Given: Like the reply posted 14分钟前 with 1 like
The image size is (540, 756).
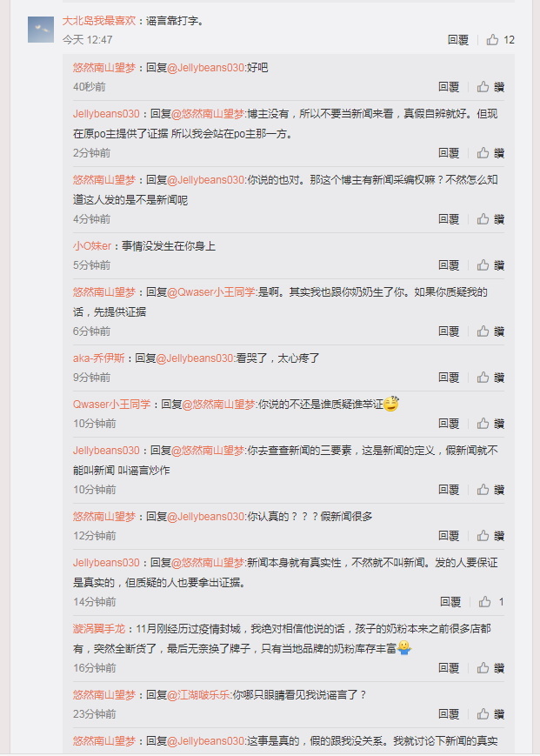Looking at the screenshot, I should tap(491, 602).
